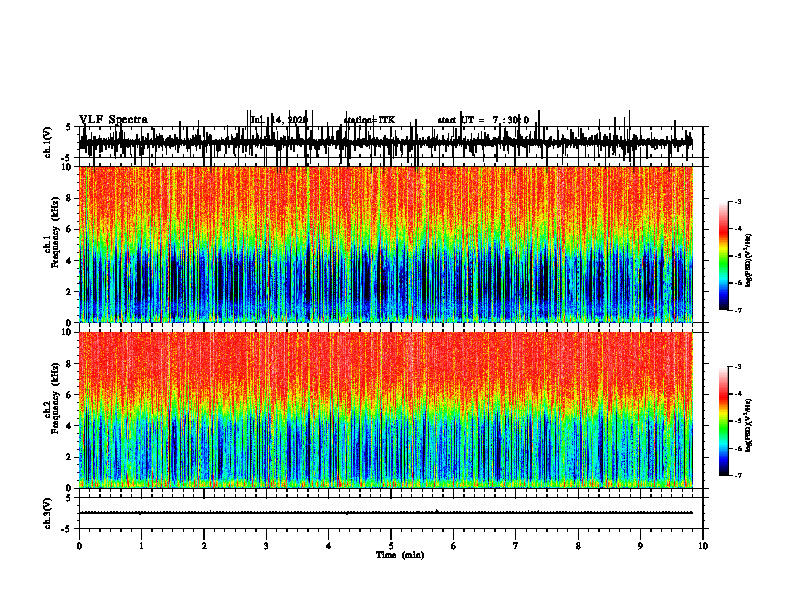This screenshot has width=792, height=612.
Task: Click the ch.1 colorbar log(PSD) units label
Action: tap(749, 260)
